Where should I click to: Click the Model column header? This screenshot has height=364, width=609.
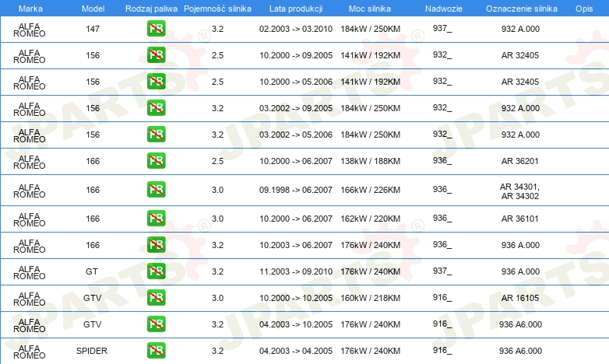93,9
